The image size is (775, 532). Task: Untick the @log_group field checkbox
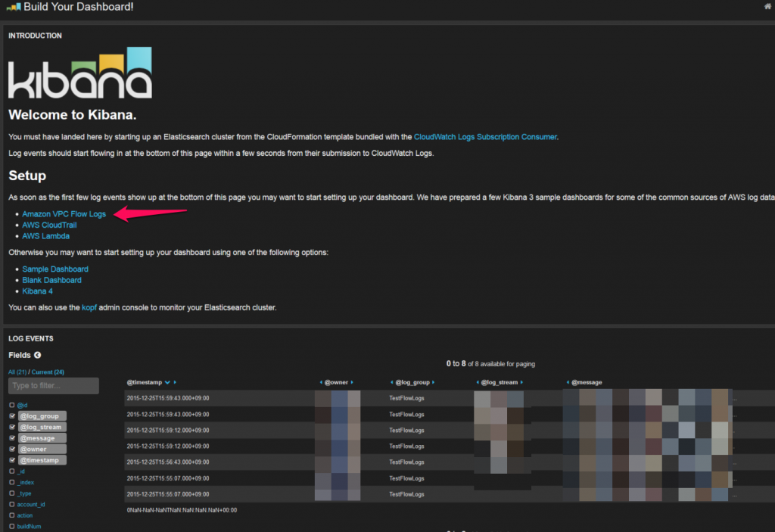point(12,415)
